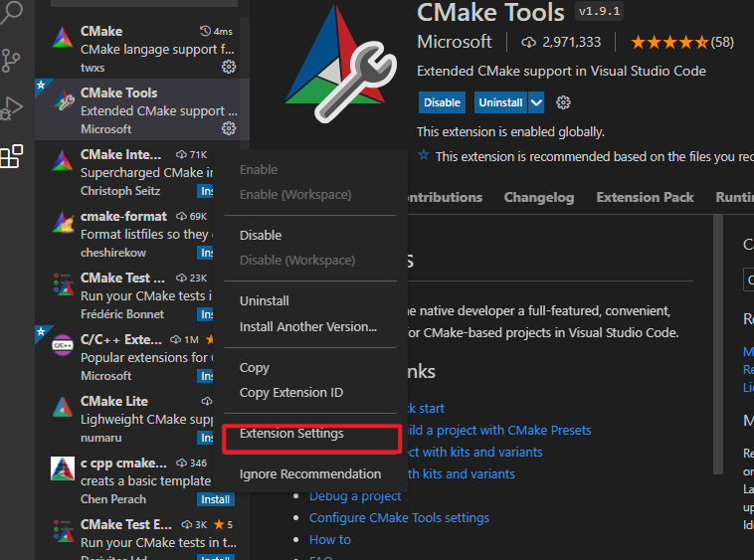Switch to Feature Contributions tab
Viewport: 754px width, 560px height.
point(445,198)
